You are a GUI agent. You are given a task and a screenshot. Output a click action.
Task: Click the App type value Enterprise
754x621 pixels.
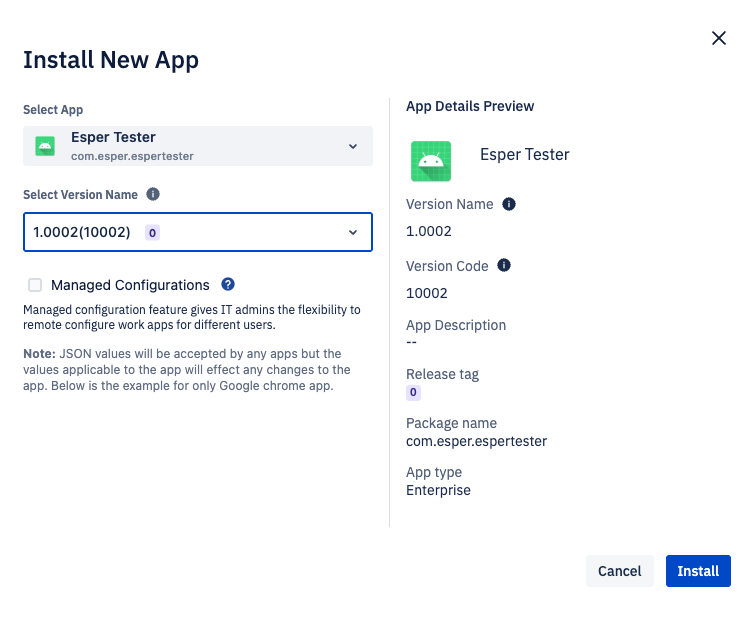(438, 490)
